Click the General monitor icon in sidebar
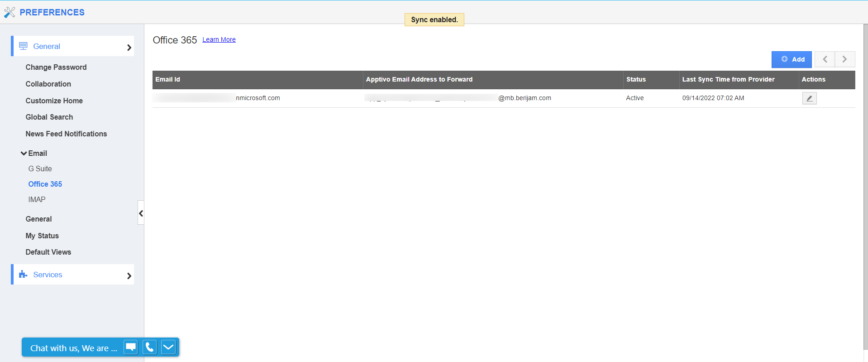This screenshot has height=362, width=868. tap(23, 46)
